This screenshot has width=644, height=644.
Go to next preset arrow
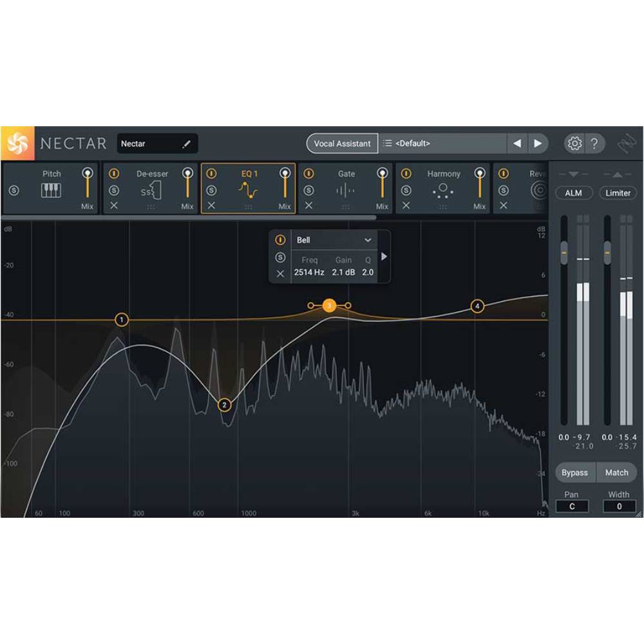click(x=538, y=144)
